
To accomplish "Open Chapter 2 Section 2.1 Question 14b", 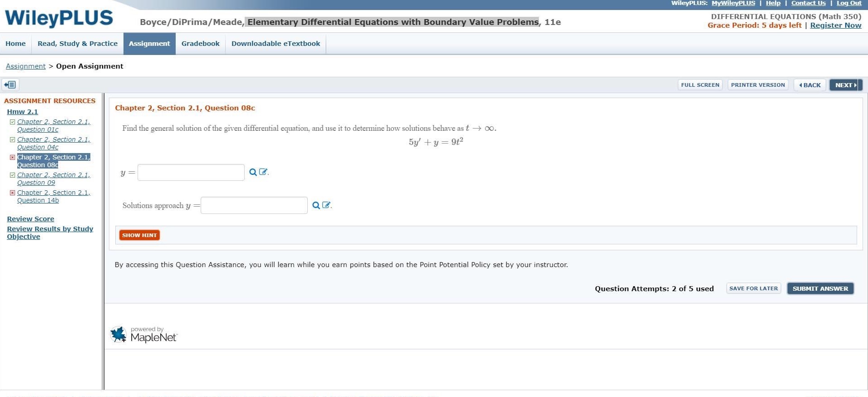I will coord(54,196).
